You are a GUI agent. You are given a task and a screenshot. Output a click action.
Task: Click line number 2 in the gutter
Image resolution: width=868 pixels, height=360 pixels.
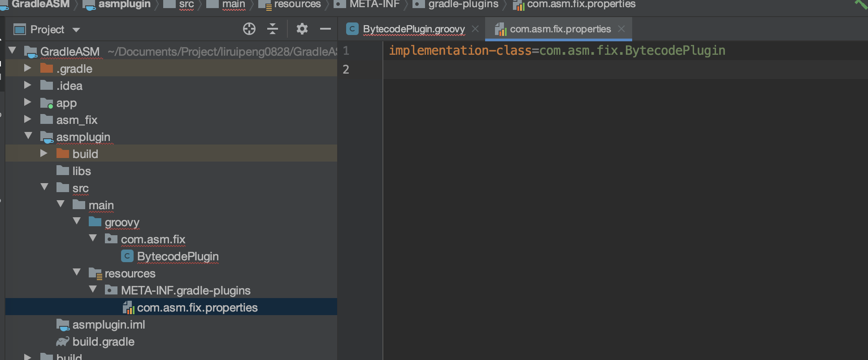pos(346,69)
